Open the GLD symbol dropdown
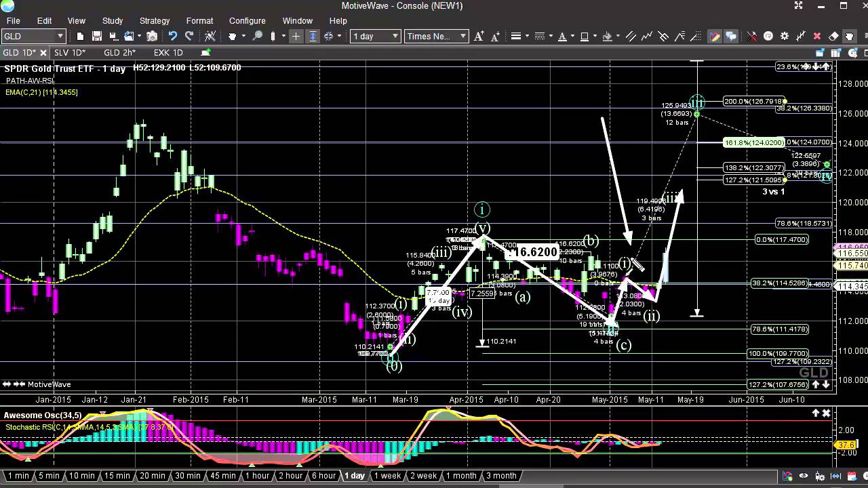The width and height of the screenshot is (868, 488). pyautogui.click(x=60, y=36)
